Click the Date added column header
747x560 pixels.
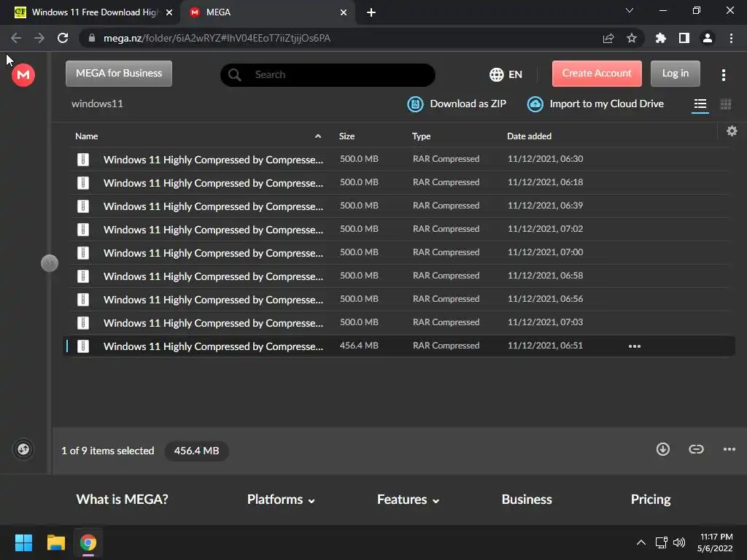point(529,136)
